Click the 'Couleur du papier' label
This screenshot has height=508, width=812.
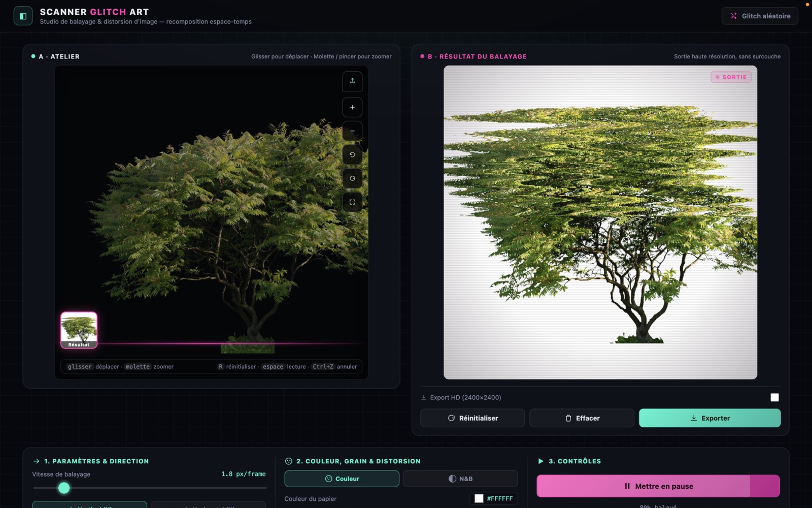click(x=311, y=499)
